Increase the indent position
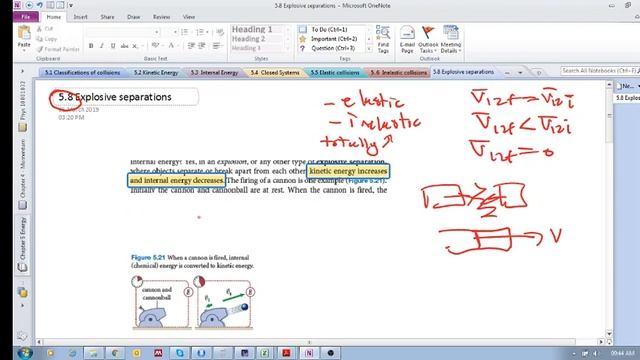The height and width of the screenshot is (360, 640). click(202, 46)
